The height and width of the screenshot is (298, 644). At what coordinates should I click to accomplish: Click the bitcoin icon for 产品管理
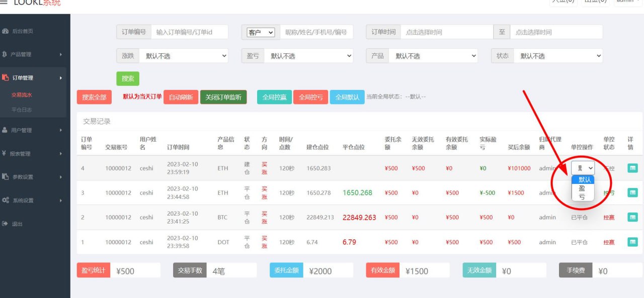pyautogui.click(x=5, y=54)
